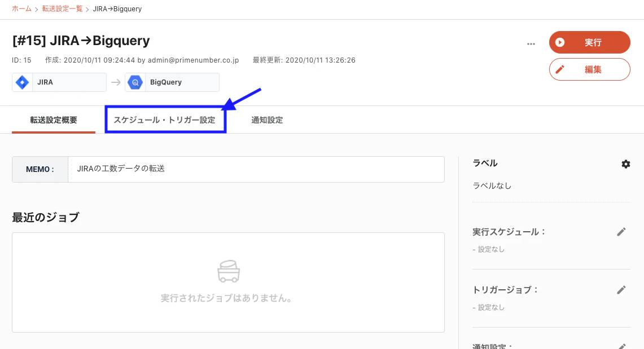This screenshot has height=349, width=644.
Task: Click the 作成 timestamp and author text
Action: pos(142,60)
